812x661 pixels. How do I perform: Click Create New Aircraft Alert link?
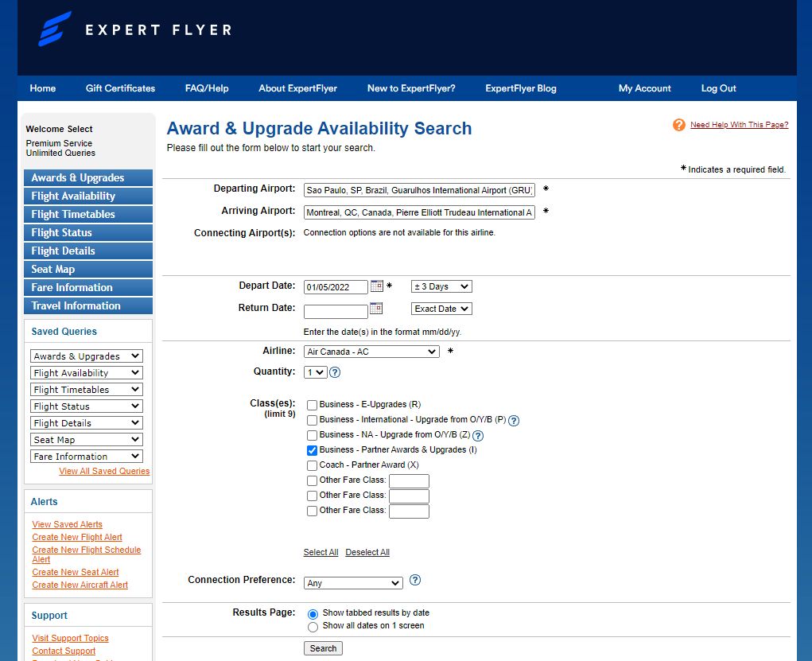click(x=80, y=585)
